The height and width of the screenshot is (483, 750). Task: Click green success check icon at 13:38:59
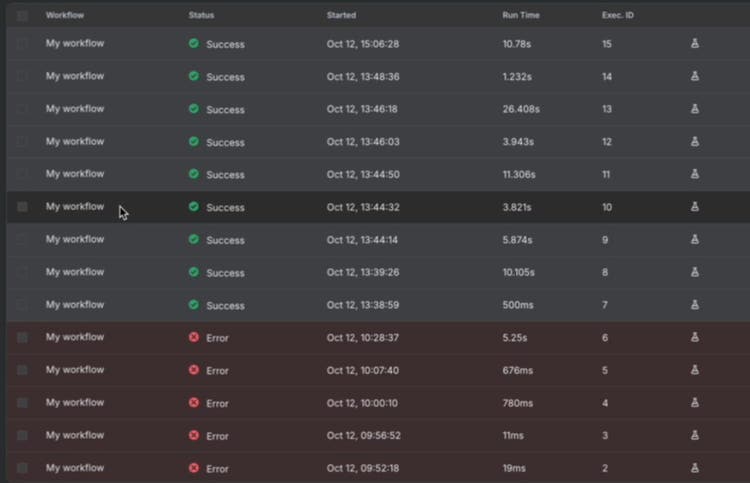pos(194,305)
